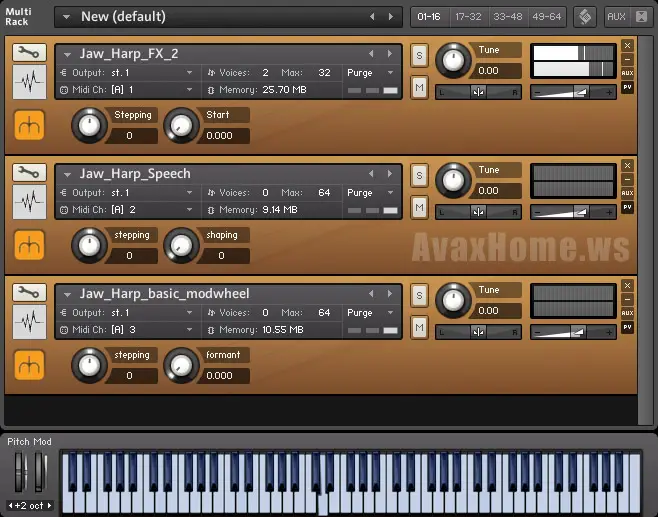The height and width of the screenshot is (517, 658).
Task: Click the waveform instrument icon of Jaw_Harp_basic_modwheel
Action: (x=29, y=322)
